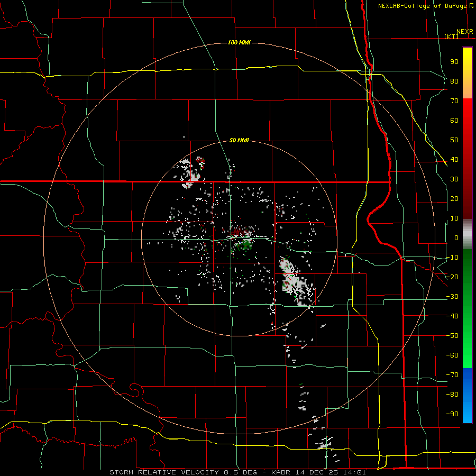Viewport: 476px width, 476px height.
Task: Click the 50 NMI range ring label
Action: click(239, 140)
